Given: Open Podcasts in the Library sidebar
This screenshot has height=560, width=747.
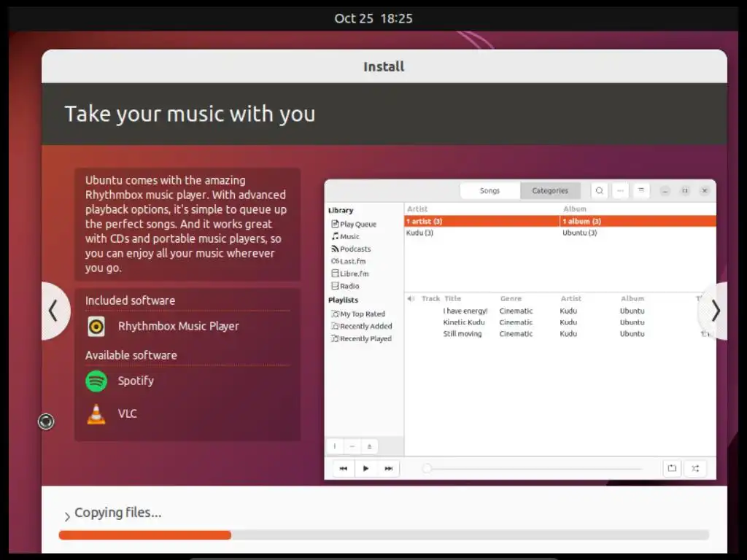Looking at the screenshot, I should pos(351,249).
